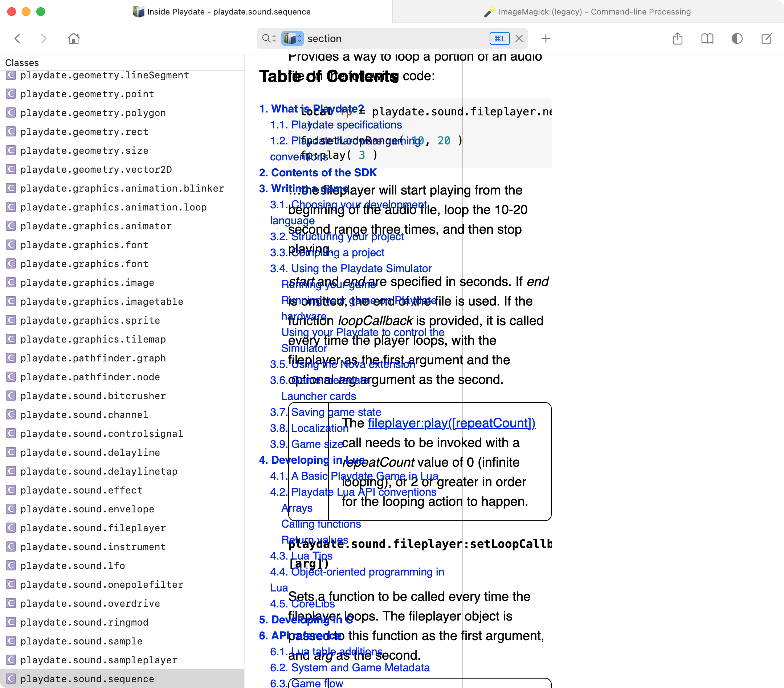
Task: Toggle dark/light appearance icon
Action: 737,38
